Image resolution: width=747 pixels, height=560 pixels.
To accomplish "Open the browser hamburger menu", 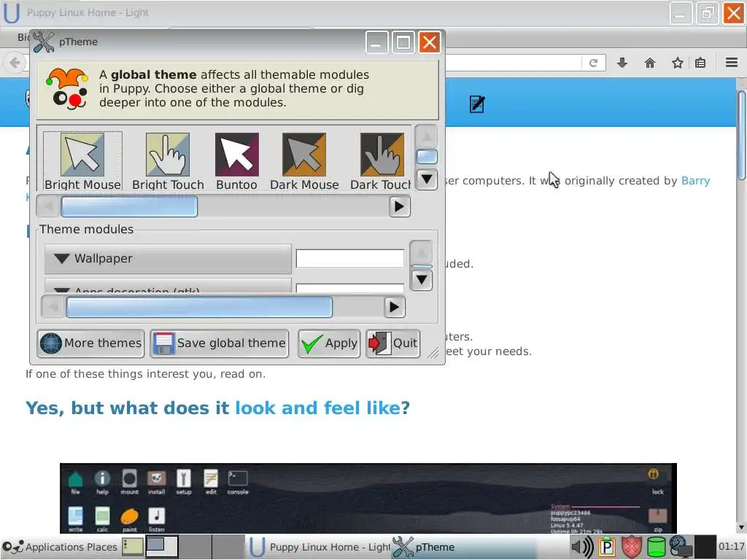I will 732,63.
